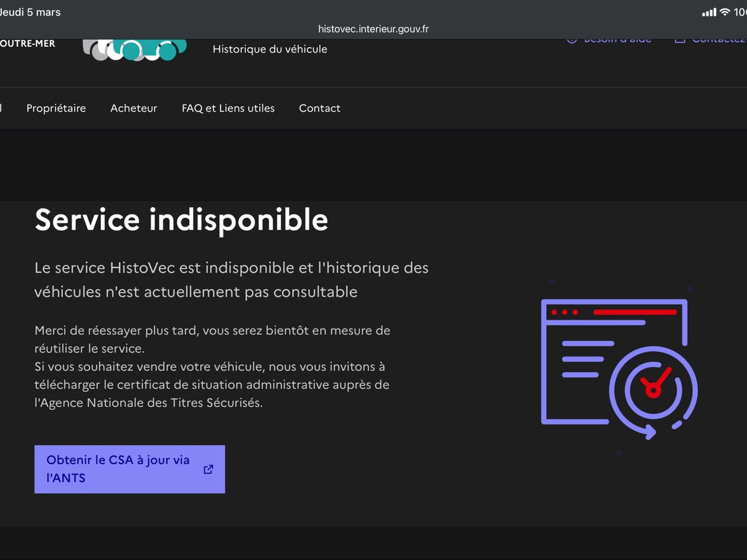This screenshot has width=747, height=560.
Task: Click the Historique du véhicule tagline
Action: 270,49
